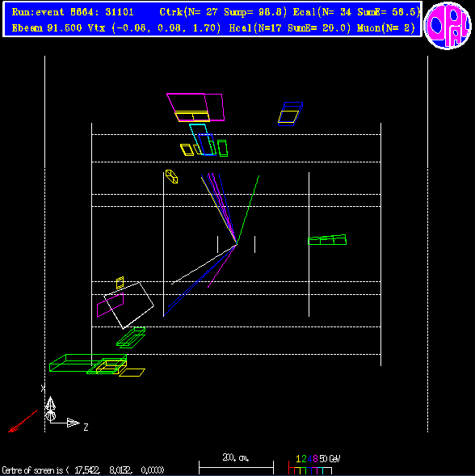Screen dimensions: 475x476
Task: Select the blue and yellow cluster box
Action: click(290, 114)
